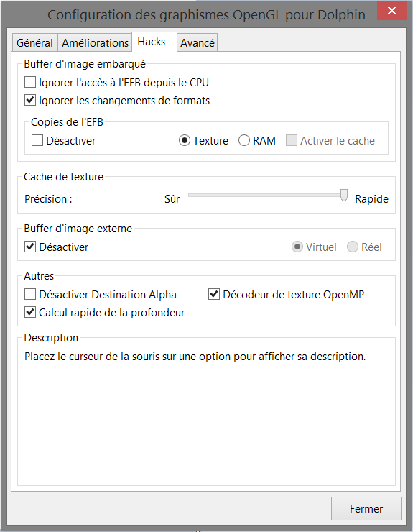Select the Avancé tab

[198, 42]
